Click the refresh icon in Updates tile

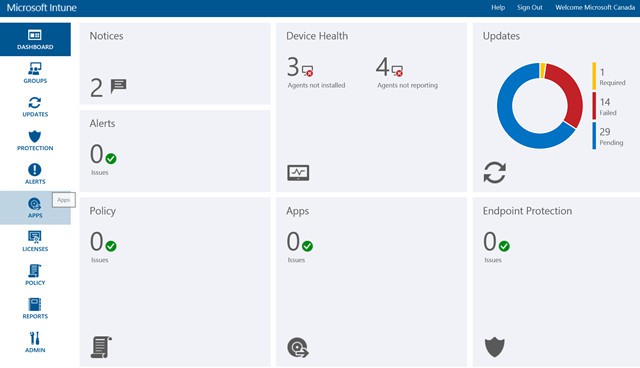pos(495,172)
